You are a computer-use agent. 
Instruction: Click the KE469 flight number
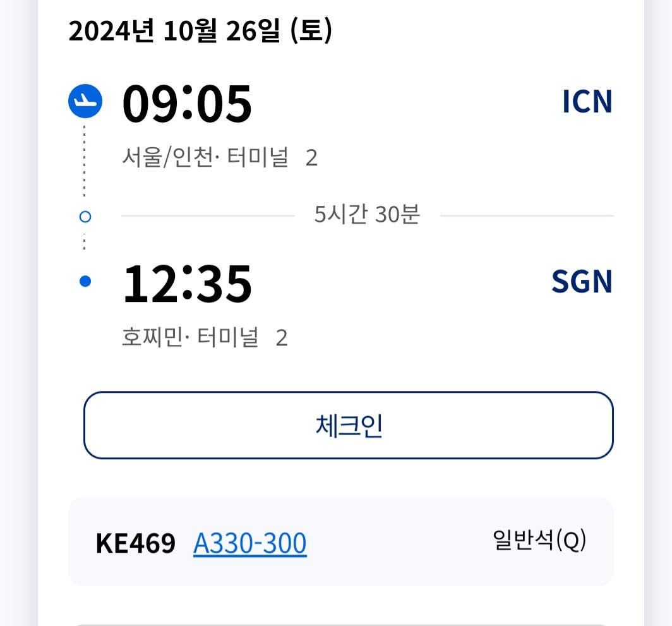[x=135, y=543]
